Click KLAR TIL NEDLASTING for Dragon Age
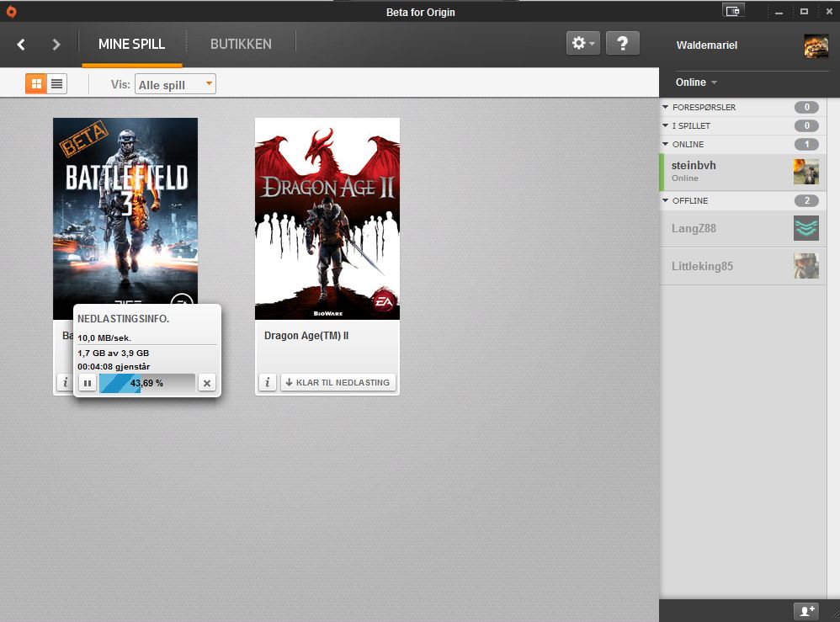Viewport: 840px width, 622px height. pos(338,382)
